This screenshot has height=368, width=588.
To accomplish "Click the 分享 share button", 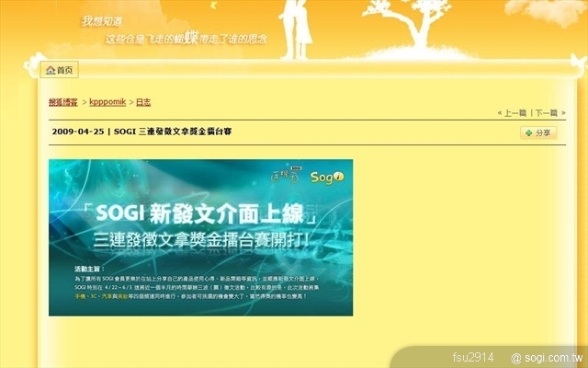I will point(538,132).
